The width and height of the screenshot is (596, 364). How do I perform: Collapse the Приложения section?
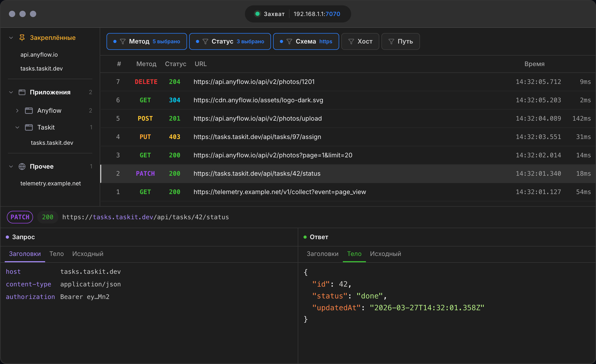tap(11, 92)
